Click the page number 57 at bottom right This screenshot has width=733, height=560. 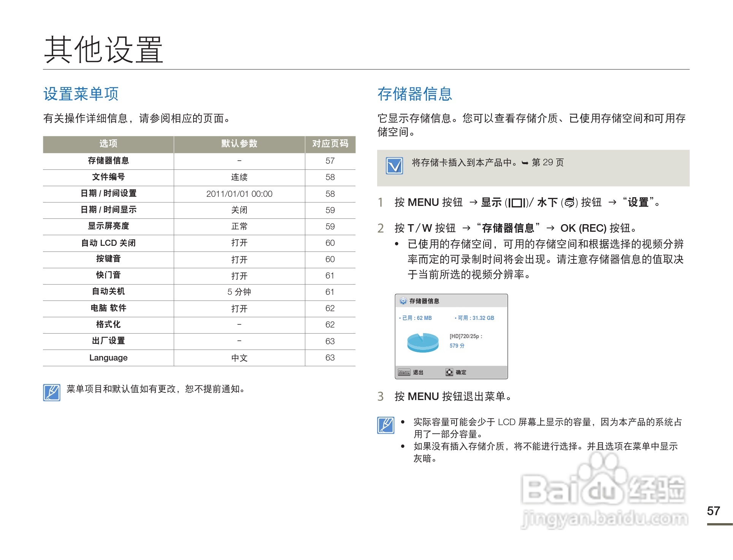click(x=714, y=511)
